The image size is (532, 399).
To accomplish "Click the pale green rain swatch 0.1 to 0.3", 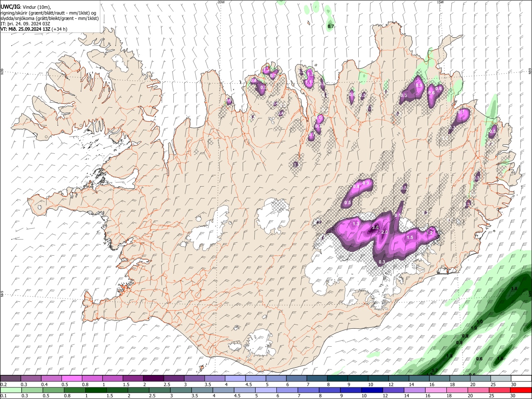I will [x=11, y=390].
